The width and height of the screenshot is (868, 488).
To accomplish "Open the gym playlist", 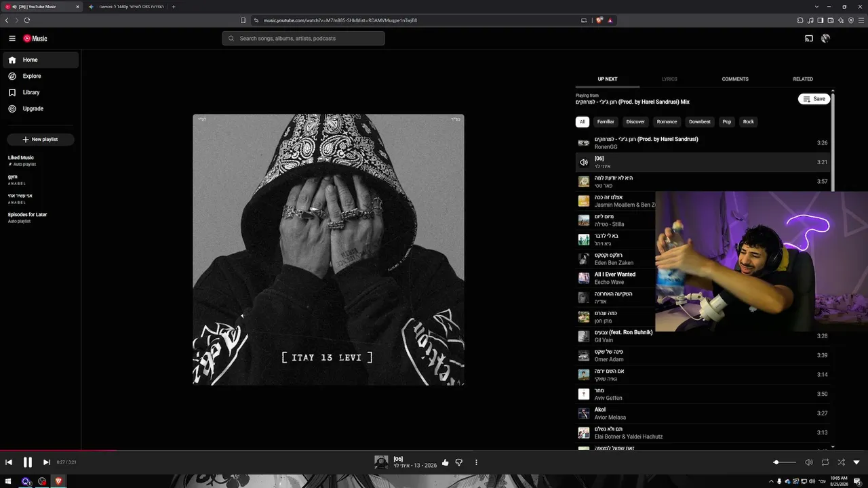I will point(41,180).
